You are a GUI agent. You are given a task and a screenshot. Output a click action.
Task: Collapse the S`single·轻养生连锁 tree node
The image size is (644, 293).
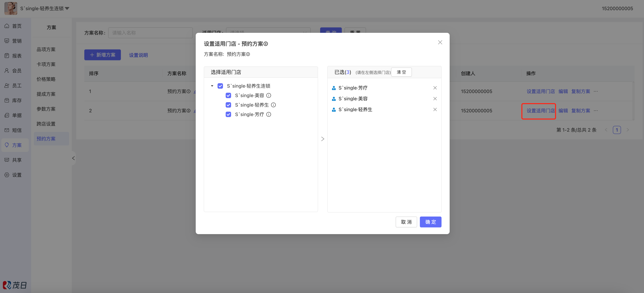tap(212, 86)
